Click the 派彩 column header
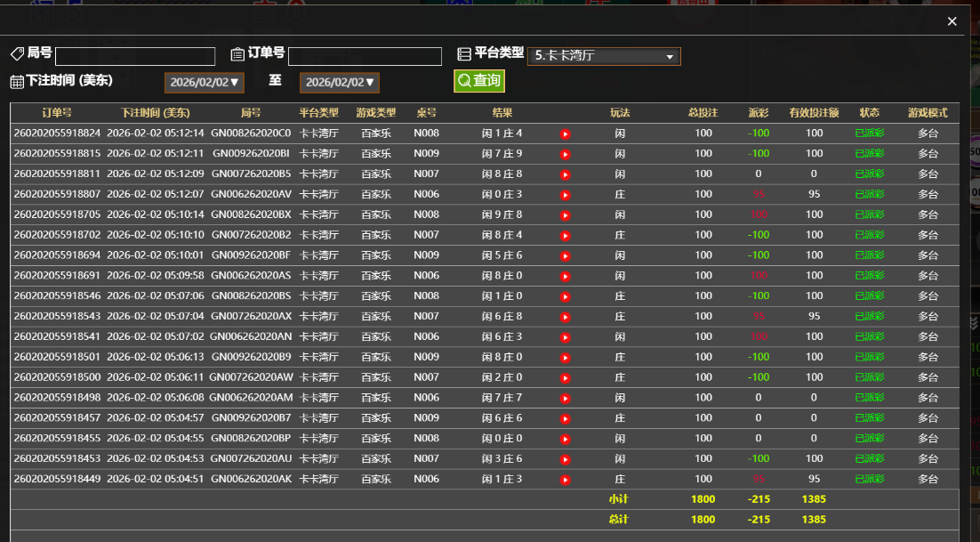This screenshot has width=980, height=542. 758,113
